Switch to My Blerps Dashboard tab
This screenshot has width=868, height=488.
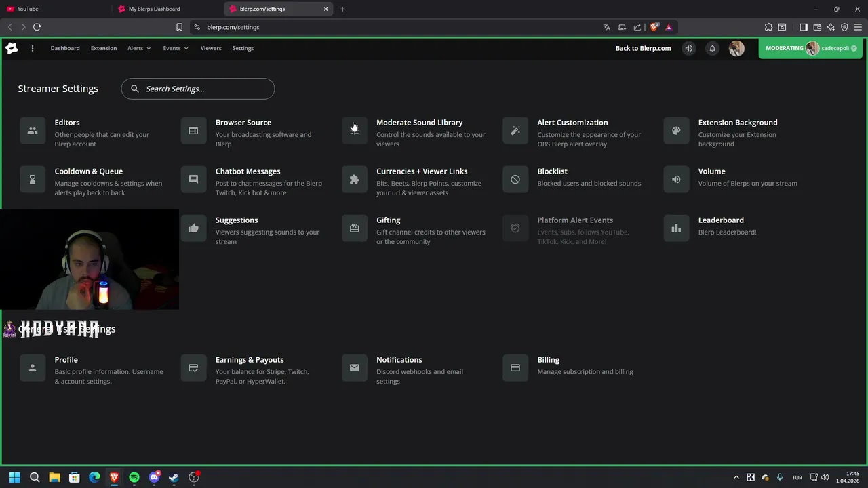pos(168,9)
